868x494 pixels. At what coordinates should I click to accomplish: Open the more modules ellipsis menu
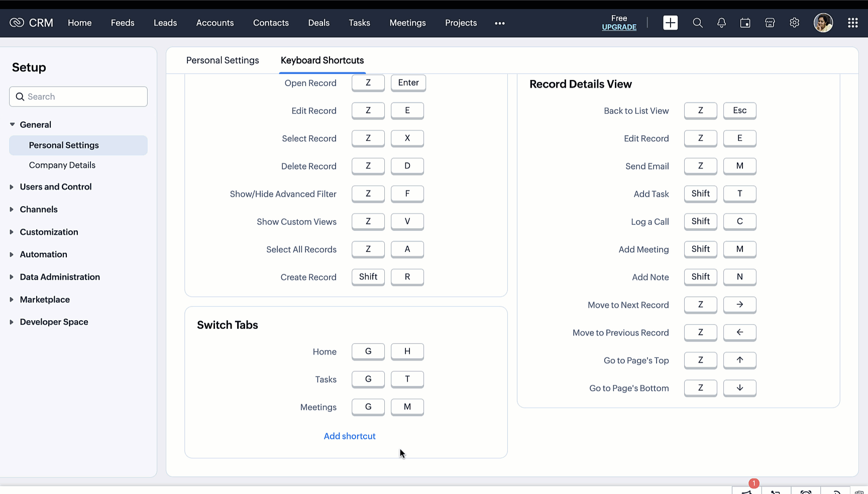coord(499,23)
